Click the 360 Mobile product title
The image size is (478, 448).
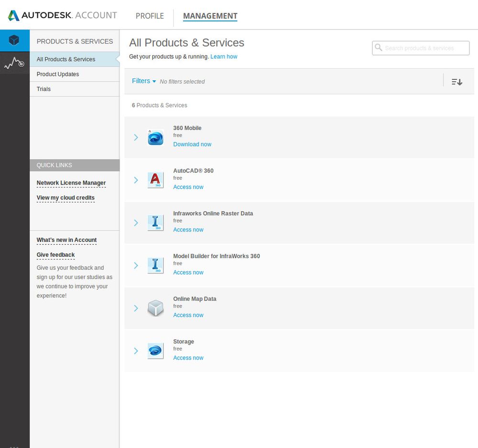click(x=187, y=128)
